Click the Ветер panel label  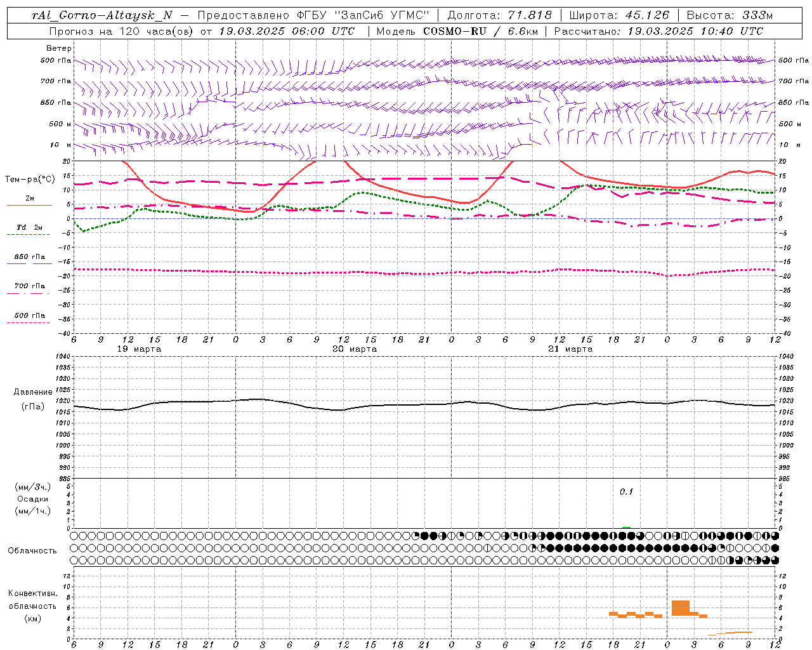coord(59,48)
